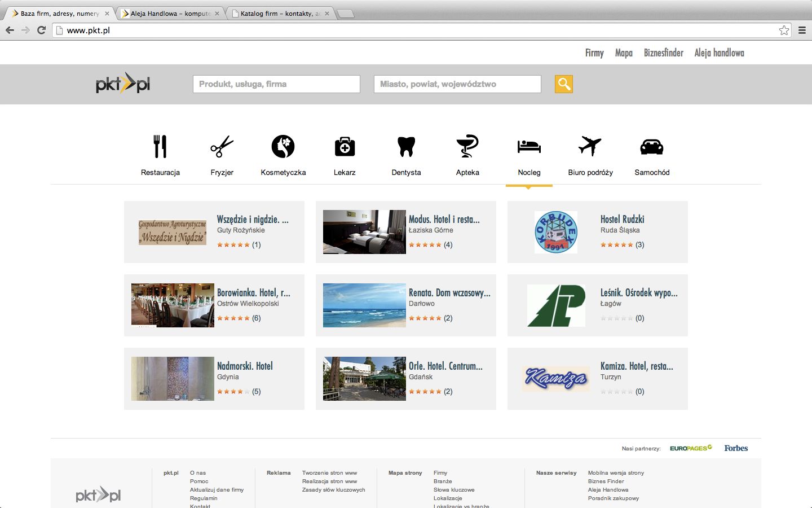Click the Modus hotel bedroom photo

point(364,232)
